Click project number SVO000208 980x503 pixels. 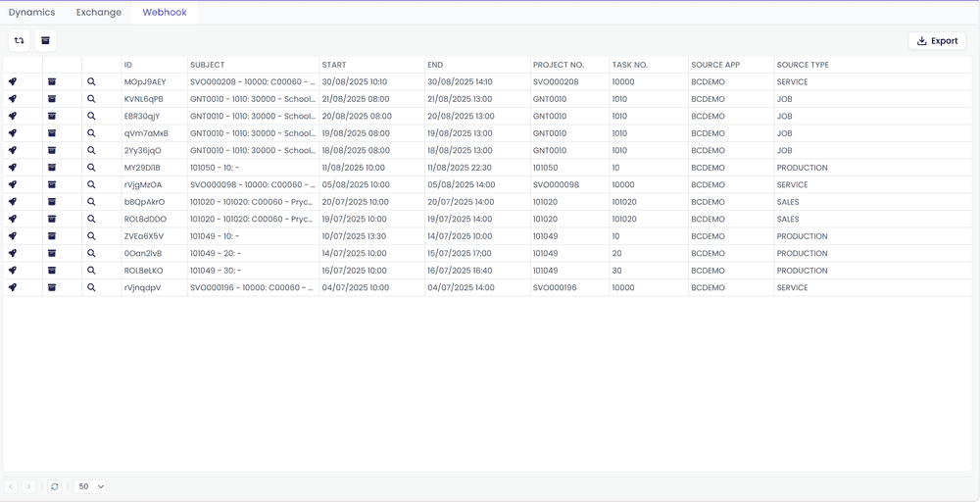(x=556, y=82)
